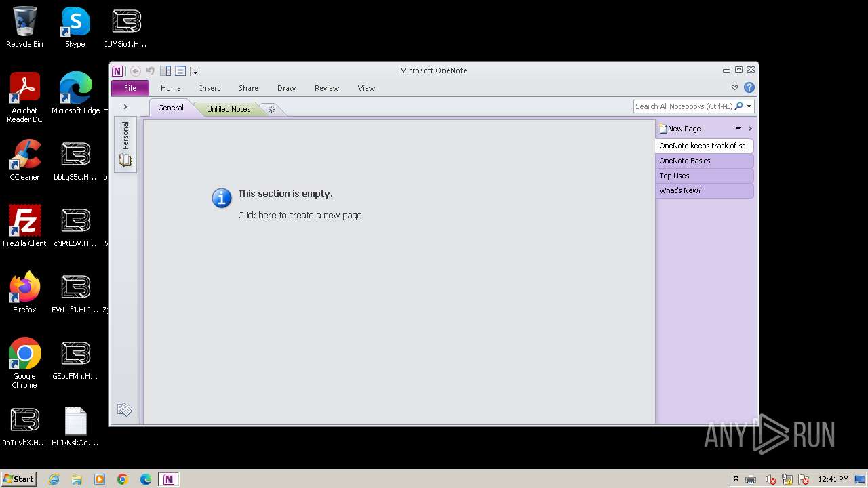Open the Top Uses page

[705, 176]
